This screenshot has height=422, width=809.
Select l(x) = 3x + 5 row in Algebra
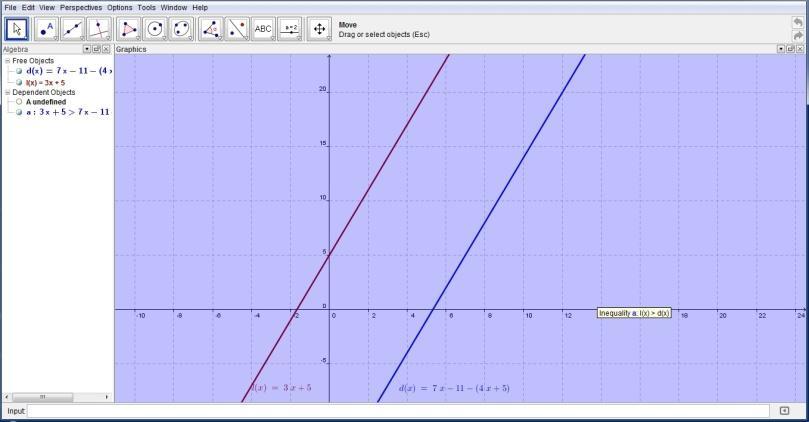pyautogui.click(x=45, y=83)
